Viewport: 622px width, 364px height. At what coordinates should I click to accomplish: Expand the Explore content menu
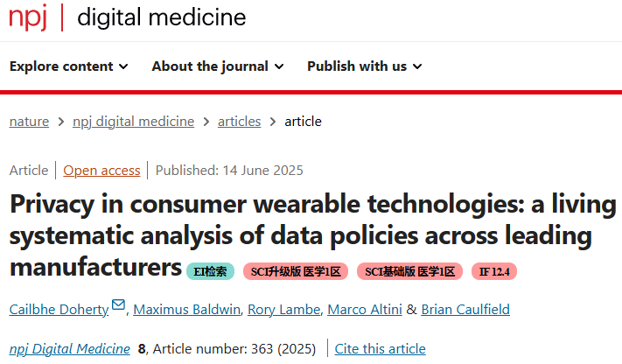[68, 66]
